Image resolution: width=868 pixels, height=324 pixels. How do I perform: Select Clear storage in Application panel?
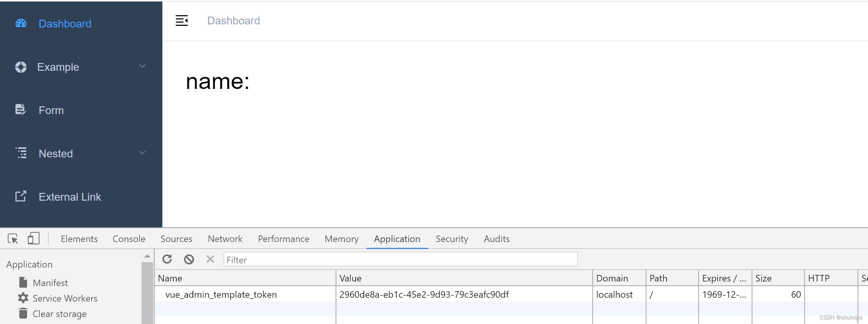(60, 314)
